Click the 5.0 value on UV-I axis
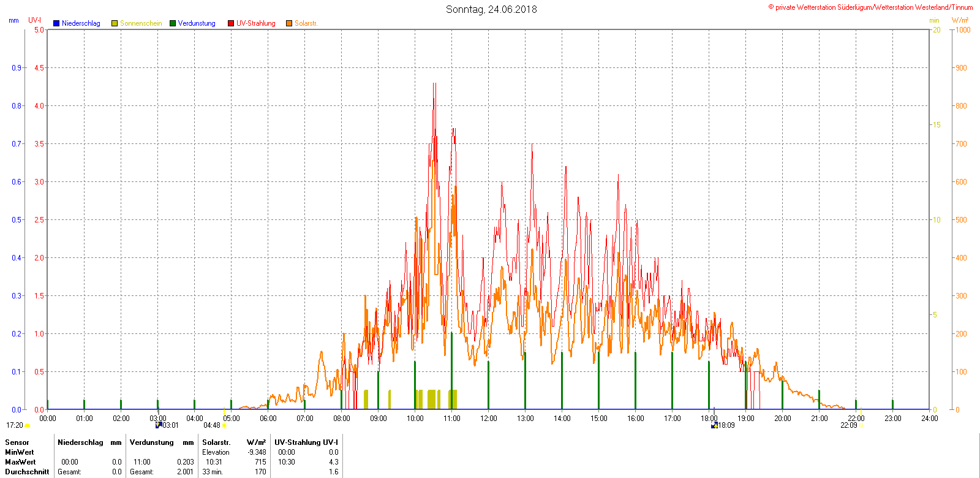 pos(39,30)
